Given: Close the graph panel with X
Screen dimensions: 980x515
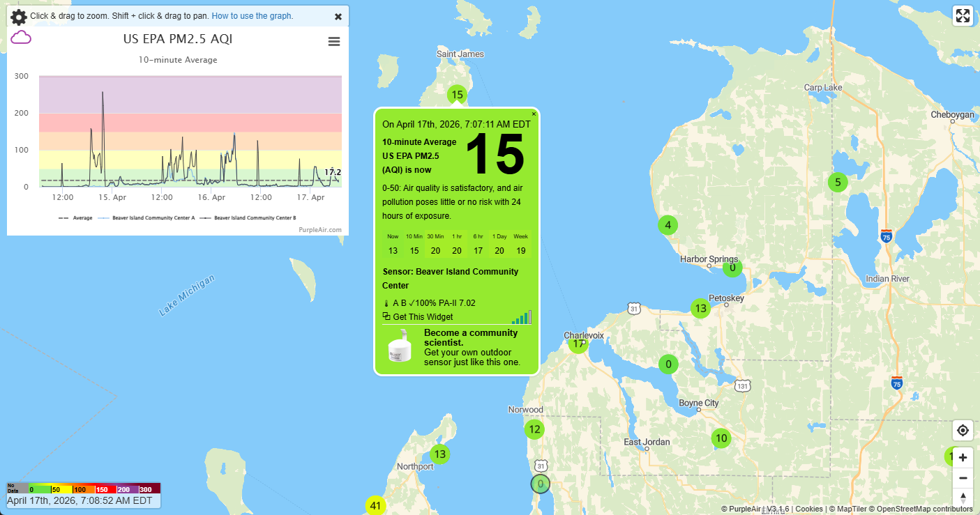Looking at the screenshot, I should pyautogui.click(x=338, y=17).
